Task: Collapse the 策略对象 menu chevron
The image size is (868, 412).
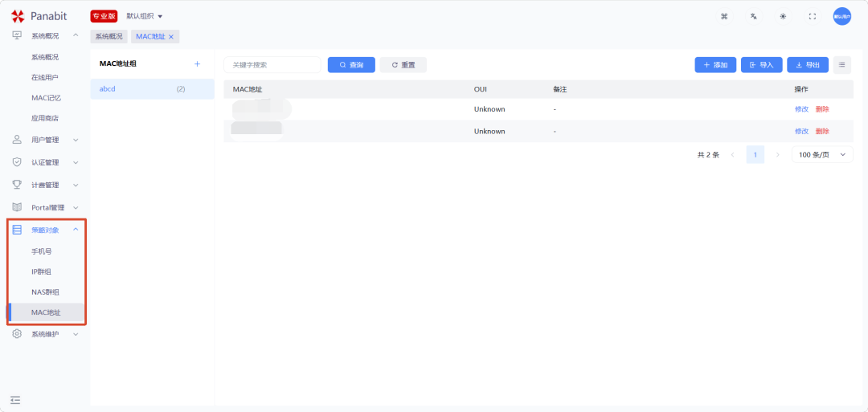Action: pyautogui.click(x=76, y=230)
